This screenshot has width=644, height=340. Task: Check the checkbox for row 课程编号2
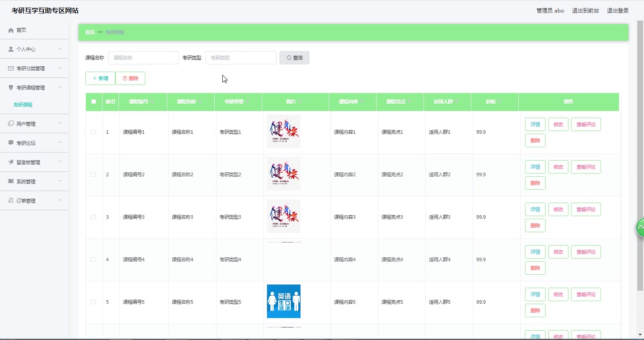[x=93, y=174]
